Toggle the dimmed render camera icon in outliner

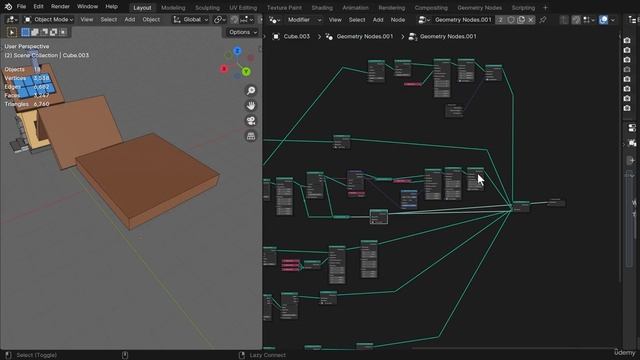coord(627,69)
